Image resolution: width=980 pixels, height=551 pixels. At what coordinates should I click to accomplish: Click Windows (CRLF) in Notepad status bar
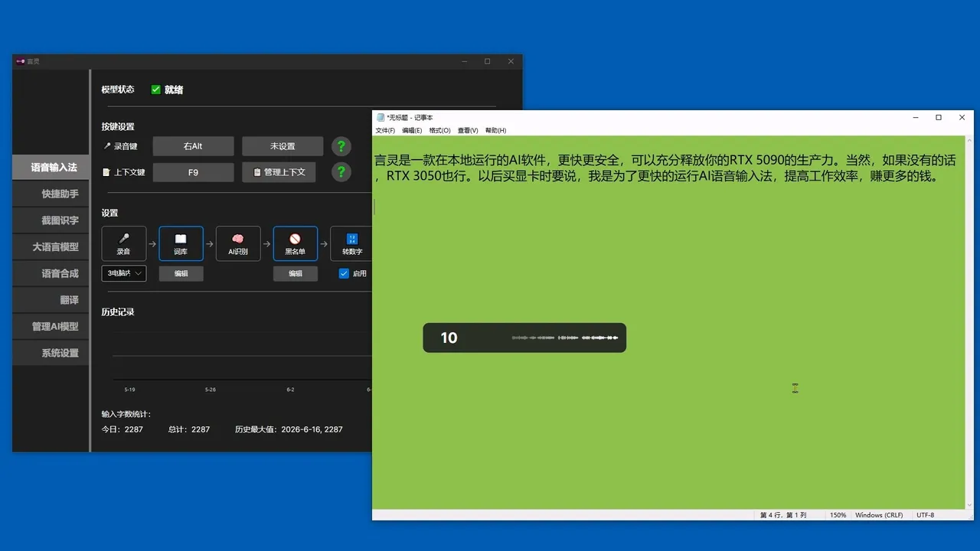click(x=879, y=515)
